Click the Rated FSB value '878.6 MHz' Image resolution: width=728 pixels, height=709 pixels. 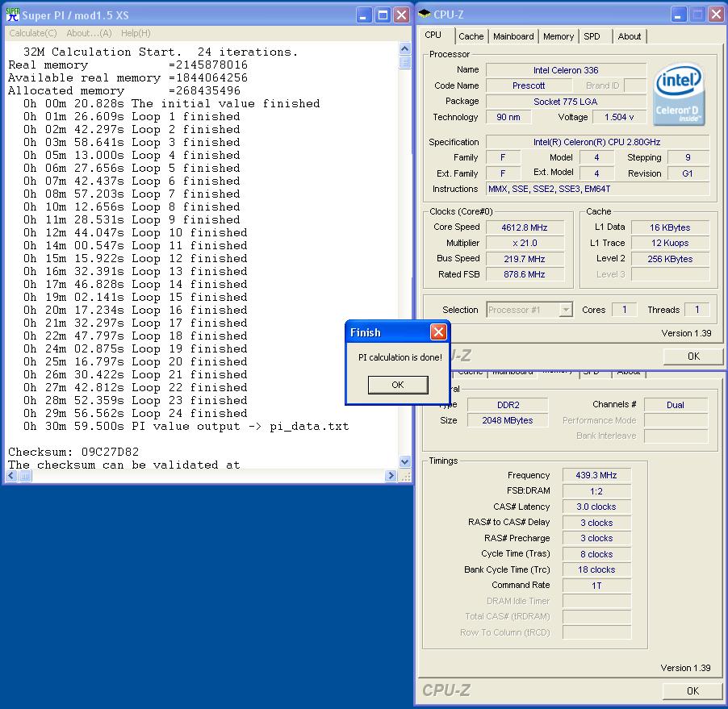click(x=525, y=274)
